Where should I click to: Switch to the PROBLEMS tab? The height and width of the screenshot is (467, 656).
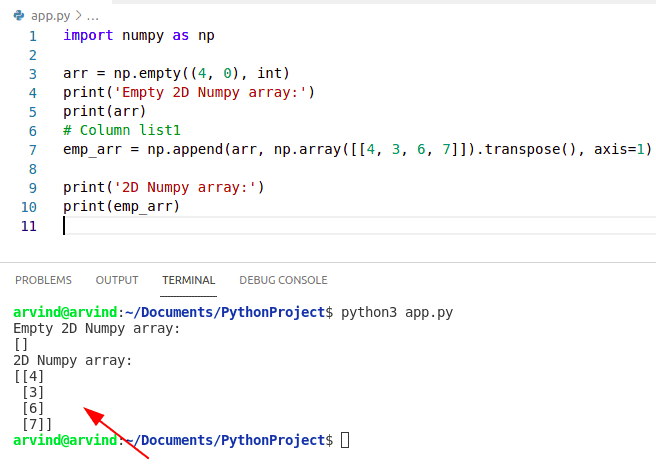[x=44, y=280]
